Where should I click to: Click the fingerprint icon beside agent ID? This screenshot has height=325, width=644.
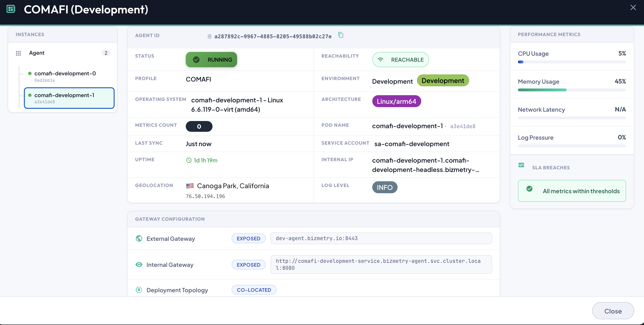[209, 37]
